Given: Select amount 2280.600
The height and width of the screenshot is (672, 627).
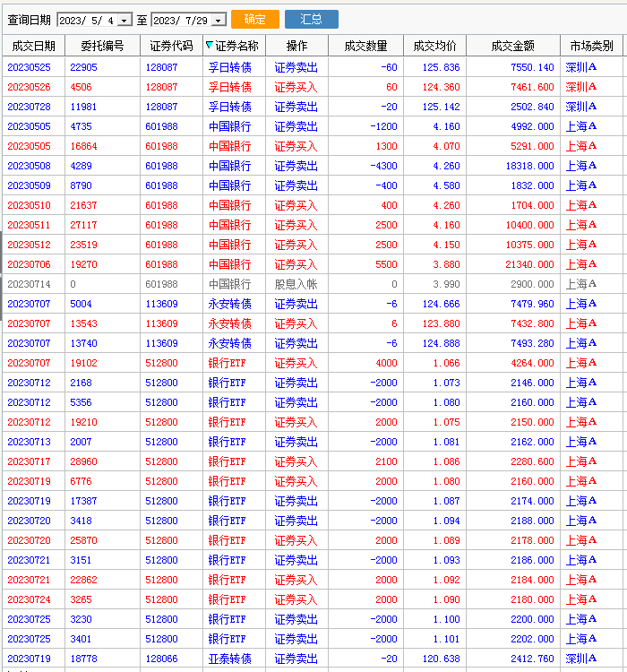Looking at the screenshot, I should pos(532,461).
